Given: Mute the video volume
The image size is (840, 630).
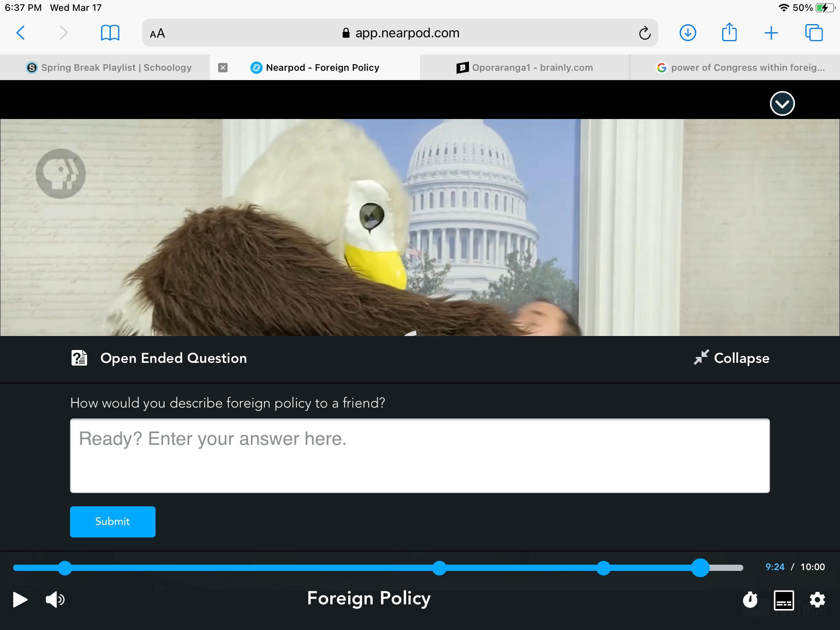Looking at the screenshot, I should pyautogui.click(x=55, y=599).
